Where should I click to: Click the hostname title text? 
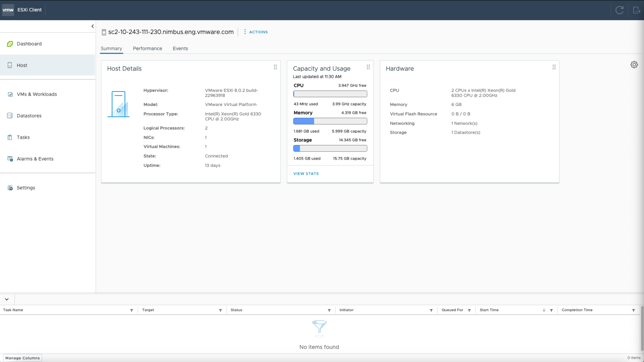(171, 32)
